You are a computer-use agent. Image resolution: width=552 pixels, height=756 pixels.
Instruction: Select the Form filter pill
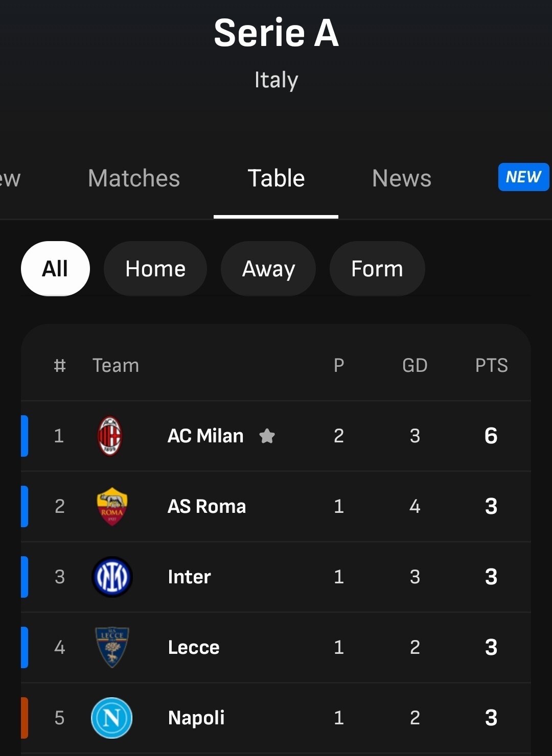377,269
